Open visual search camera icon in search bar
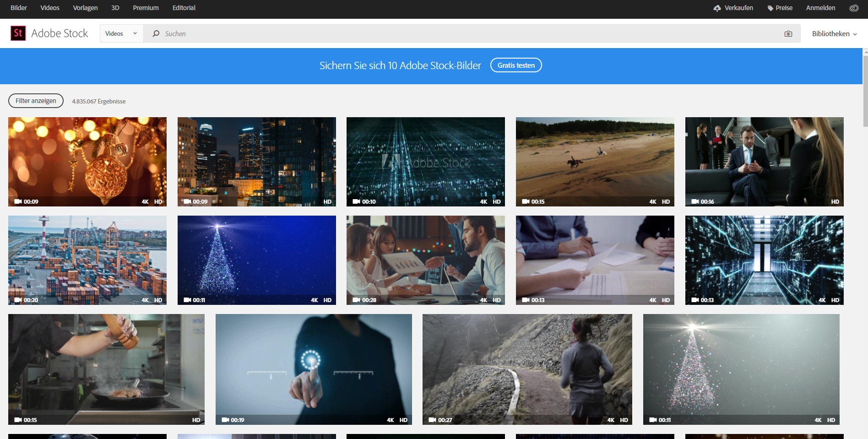The width and height of the screenshot is (868, 439). coord(788,34)
